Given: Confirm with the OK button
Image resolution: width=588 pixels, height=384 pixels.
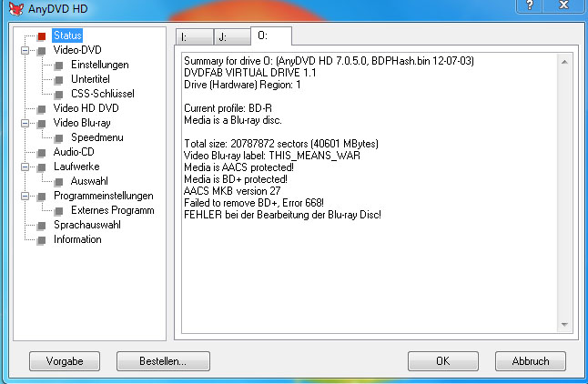Looking at the screenshot, I should coord(443,361).
